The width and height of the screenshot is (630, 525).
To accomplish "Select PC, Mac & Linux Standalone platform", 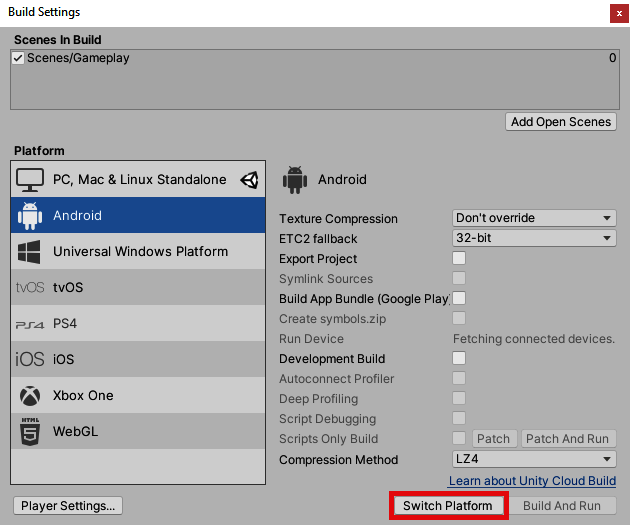I will (138, 180).
